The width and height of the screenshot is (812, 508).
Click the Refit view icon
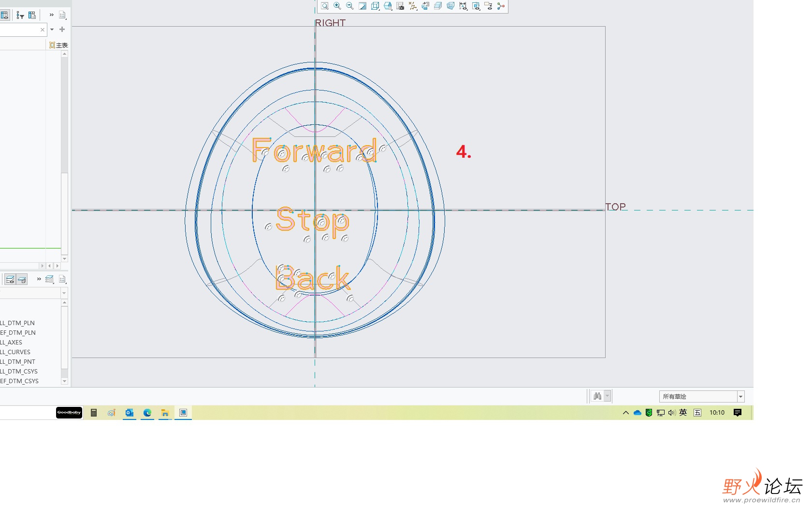[x=325, y=6]
